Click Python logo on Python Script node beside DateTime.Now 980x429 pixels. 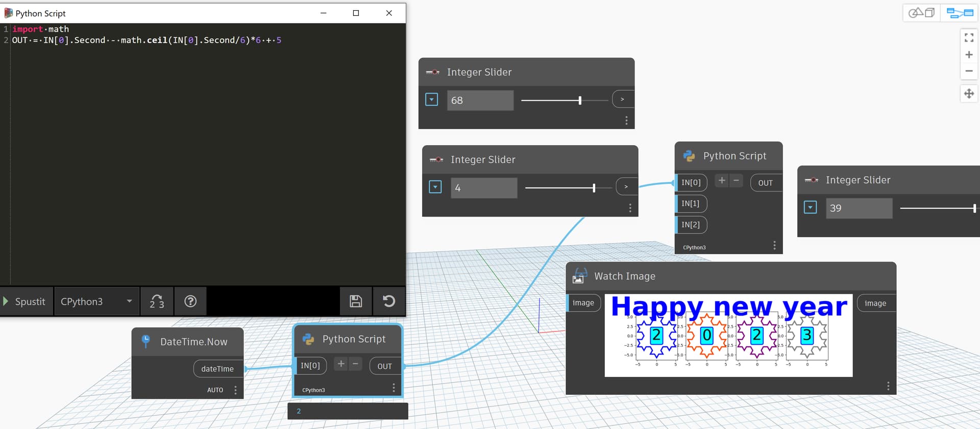(308, 339)
